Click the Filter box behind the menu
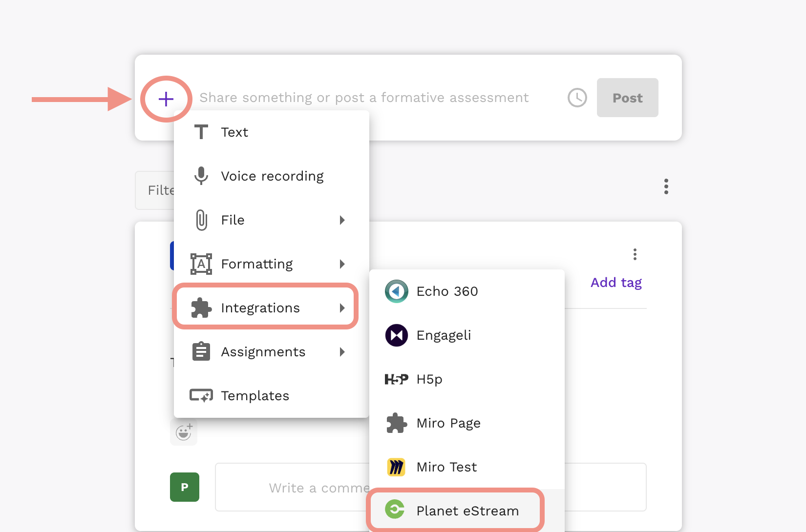 pyautogui.click(x=155, y=190)
